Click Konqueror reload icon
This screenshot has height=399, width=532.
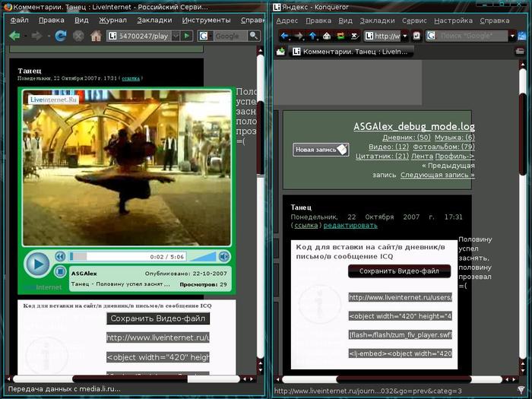pyautogui.click(x=340, y=36)
